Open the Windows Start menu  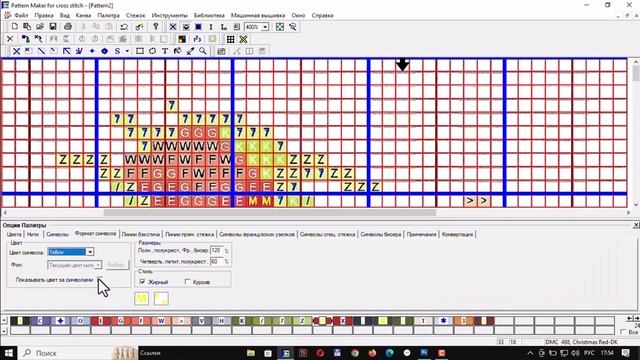click(9, 353)
